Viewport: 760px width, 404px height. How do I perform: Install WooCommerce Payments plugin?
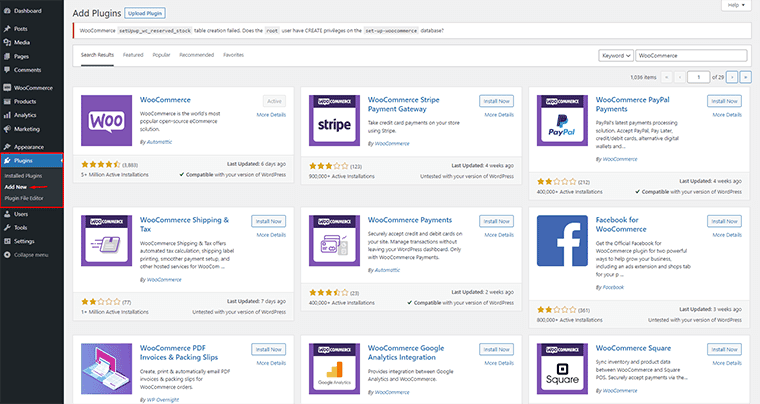(496, 221)
